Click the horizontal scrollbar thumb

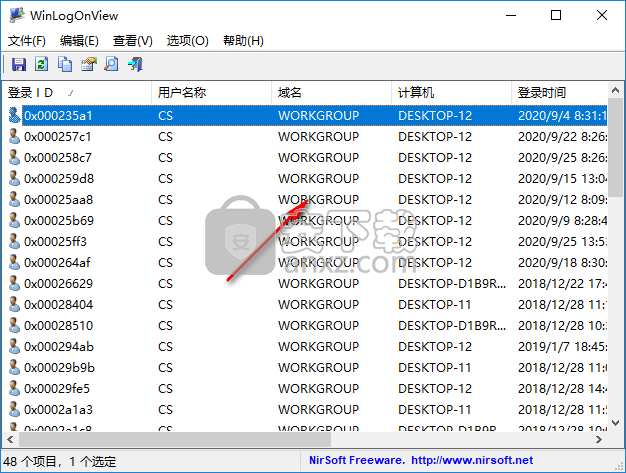pyautogui.click(x=175, y=439)
